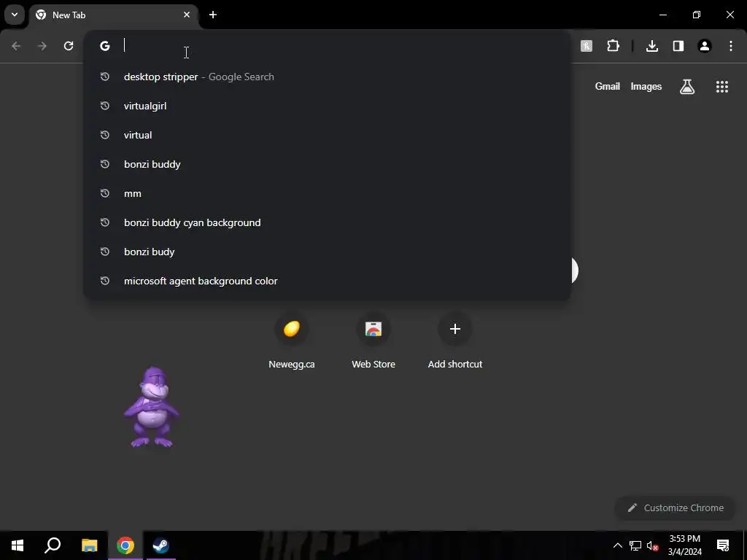Expand the hidden system tray icons
Screen dimensions: 747x560
pyautogui.click(x=617, y=545)
